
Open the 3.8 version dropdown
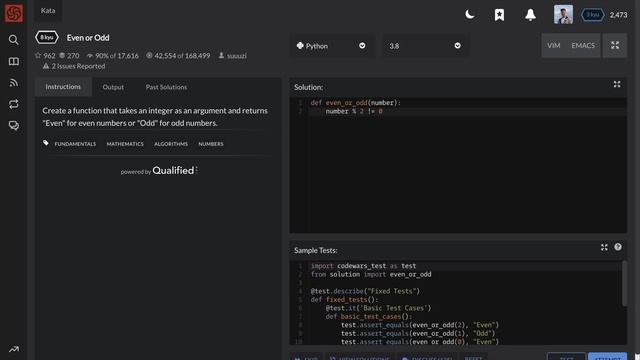click(425, 46)
